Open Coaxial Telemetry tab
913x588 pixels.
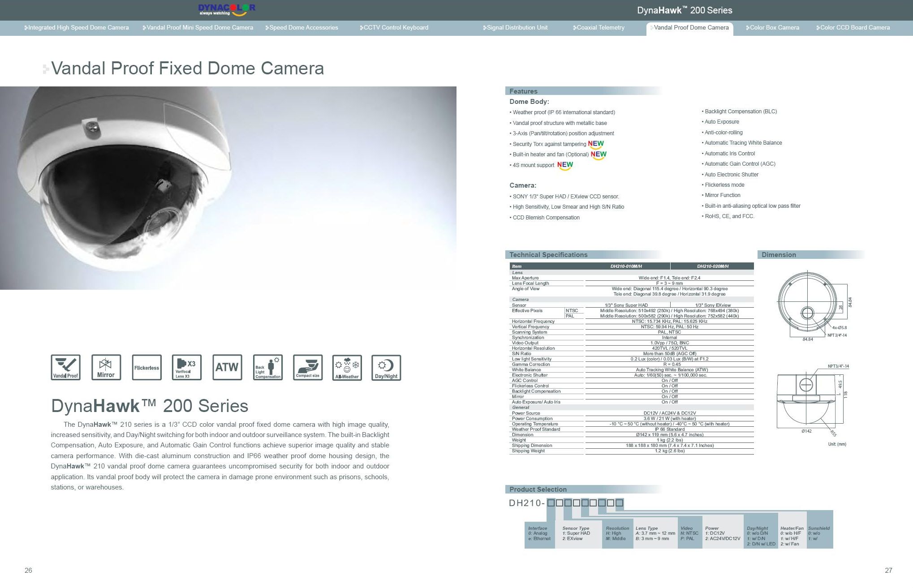pyautogui.click(x=599, y=28)
